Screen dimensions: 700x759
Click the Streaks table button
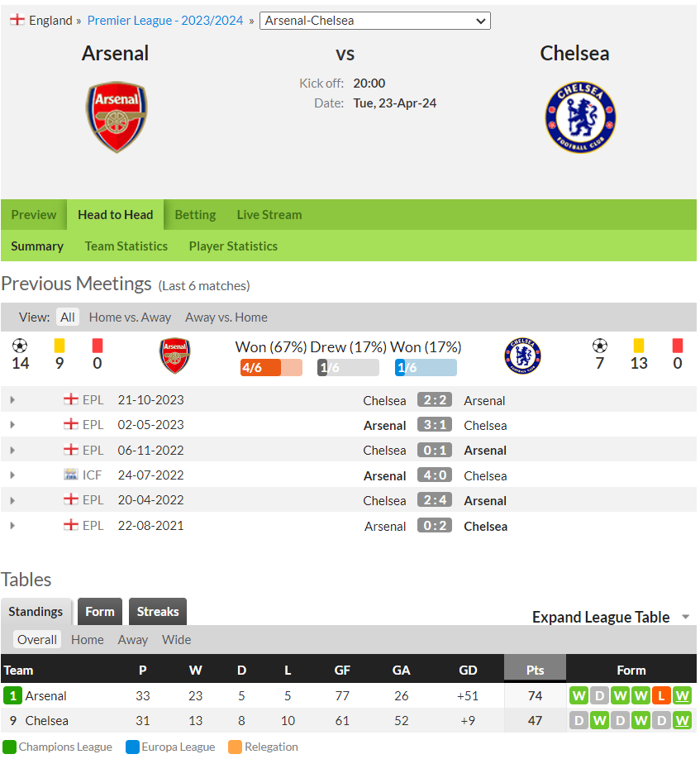(158, 612)
